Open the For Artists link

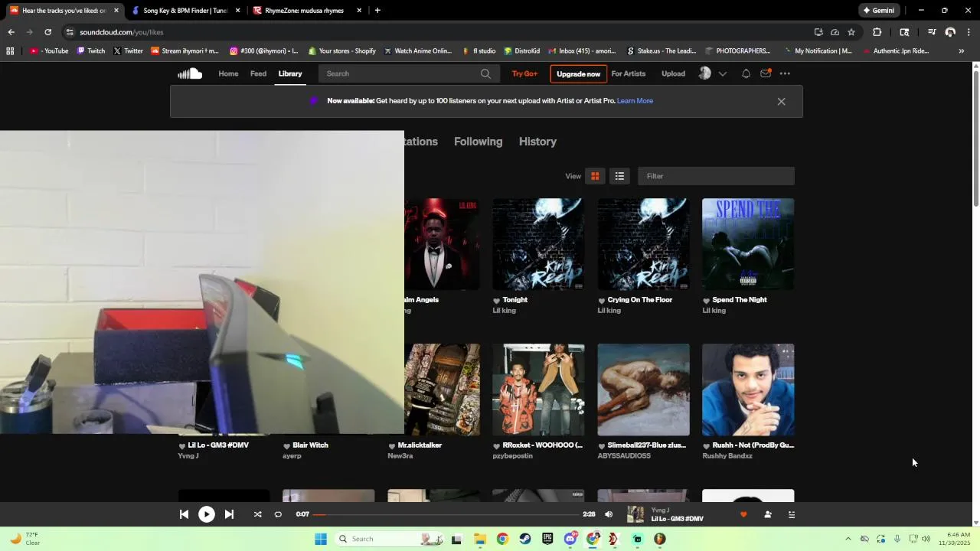[x=629, y=73]
